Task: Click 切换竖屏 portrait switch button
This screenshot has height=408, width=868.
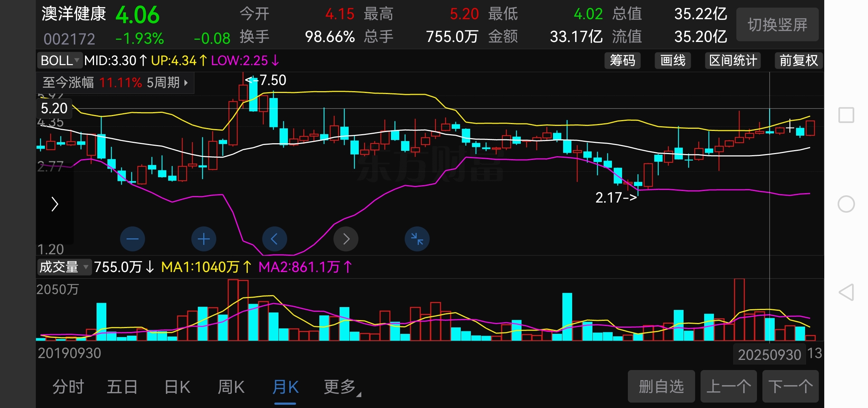Action: 777,25
